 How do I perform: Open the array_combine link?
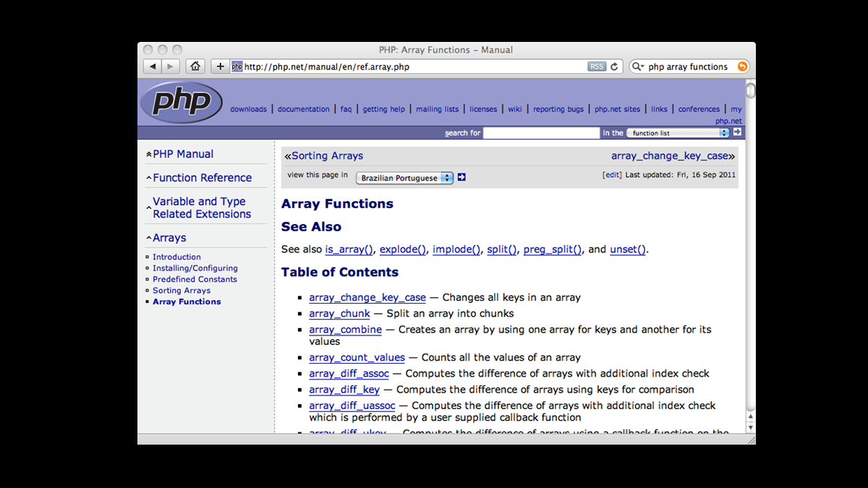coord(345,330)
